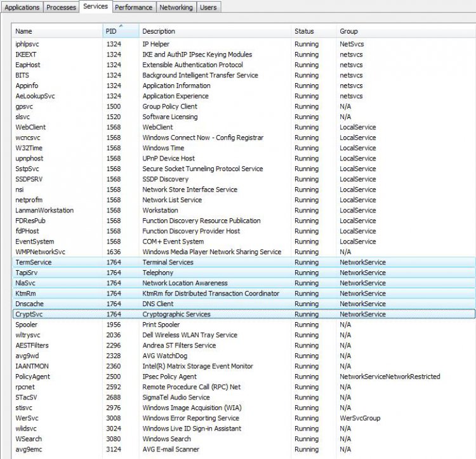476x459 pixels.
Task: Switch to the Processes tab
Action: pyautogui.click(x=61, y=7)
